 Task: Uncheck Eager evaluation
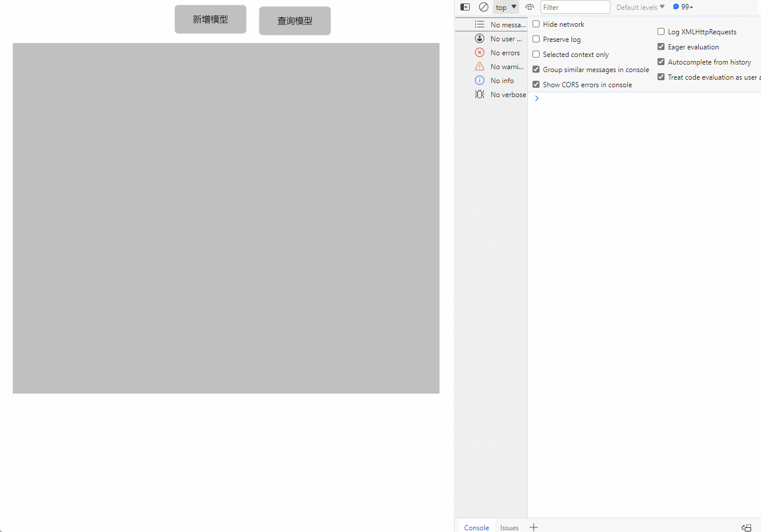click(661, 47)
